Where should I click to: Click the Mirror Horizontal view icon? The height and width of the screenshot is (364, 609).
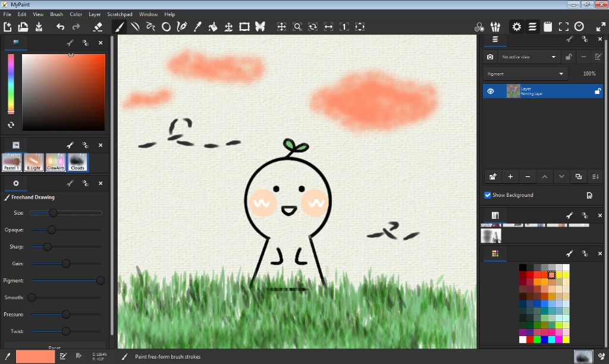[328, 27]
